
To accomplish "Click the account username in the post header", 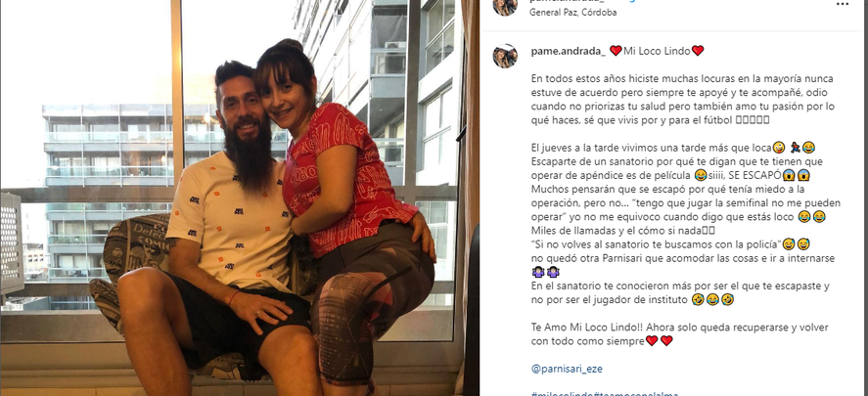I will [564, 2].
